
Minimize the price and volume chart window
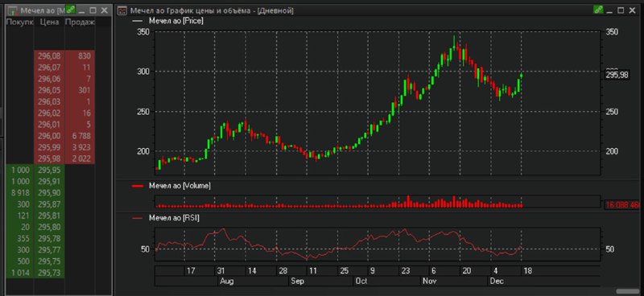[x=610, y=10]
